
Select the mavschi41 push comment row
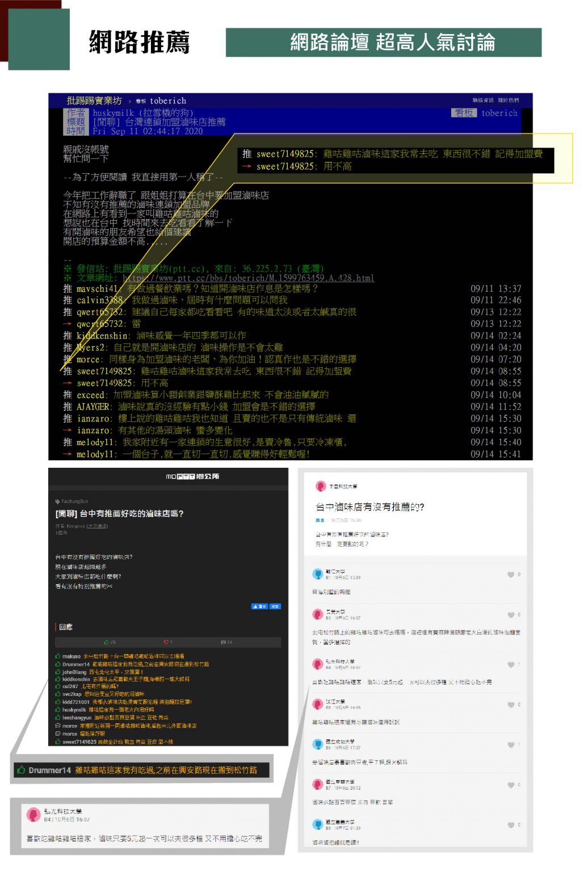coord(292,288)
